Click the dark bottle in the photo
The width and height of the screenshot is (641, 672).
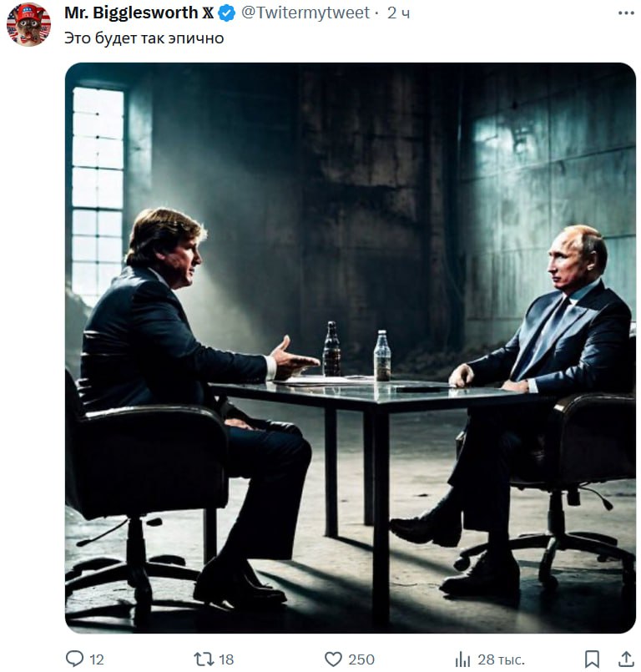331,349
